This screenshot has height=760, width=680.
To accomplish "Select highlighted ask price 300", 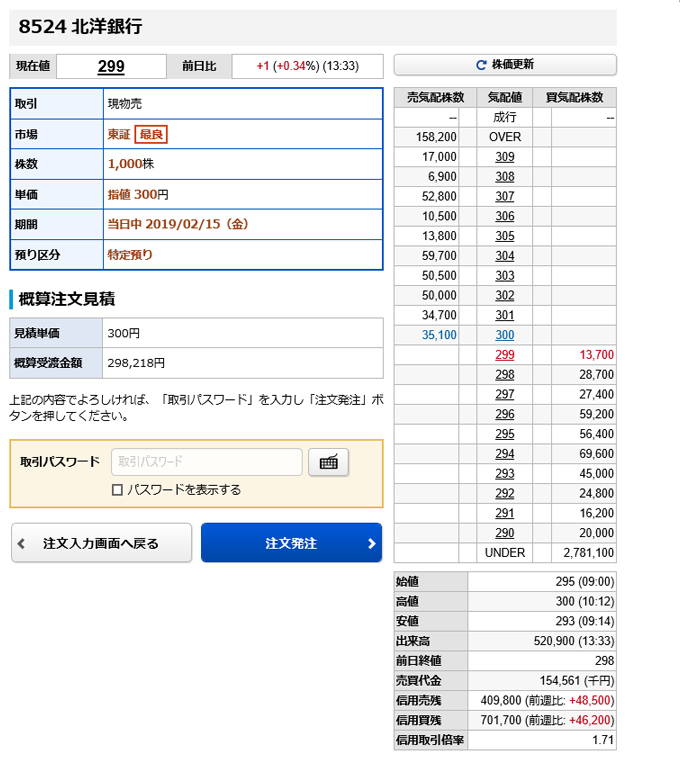I will click(x=505, y=335).
